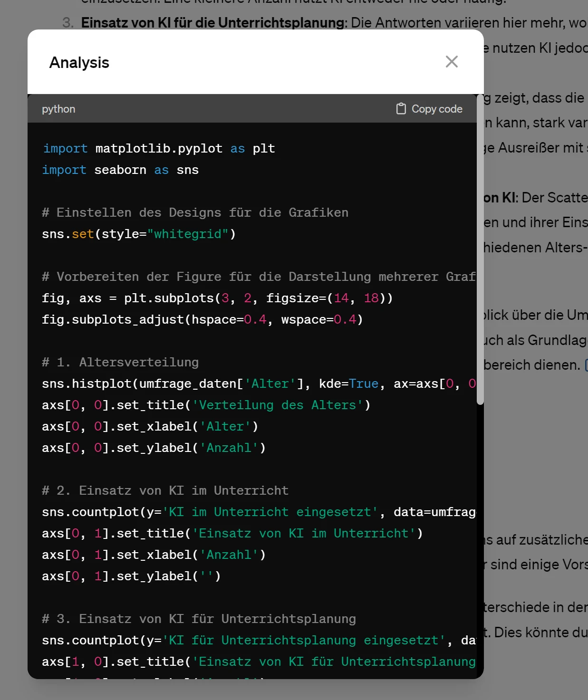Click the line 'import seaborn as sns'
The height and width of the screenshot is (700, 588).
coord(120,170)
